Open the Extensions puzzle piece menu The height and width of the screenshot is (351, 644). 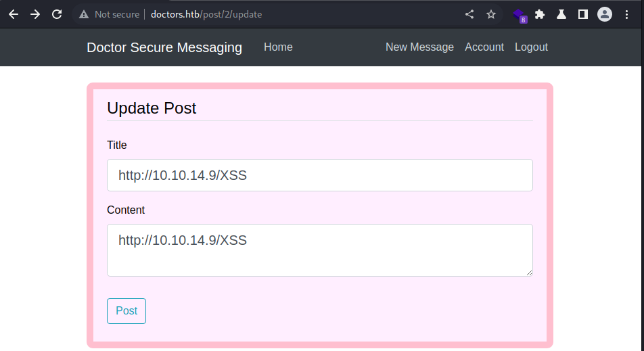[540, 14]
